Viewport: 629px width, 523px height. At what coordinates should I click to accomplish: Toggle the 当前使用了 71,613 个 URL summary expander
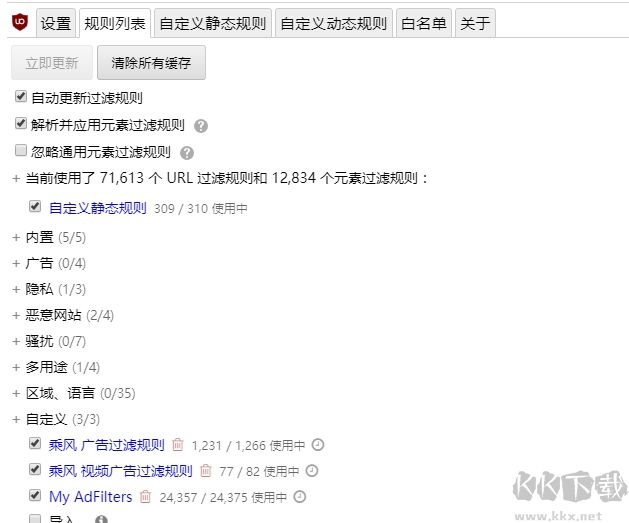click(16, 178)
